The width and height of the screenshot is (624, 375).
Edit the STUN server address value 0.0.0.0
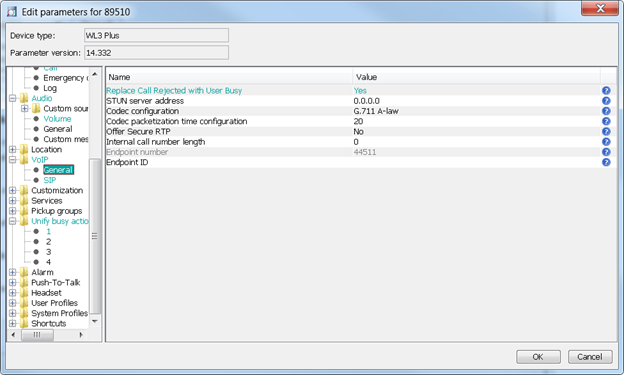tap(476, 101)
